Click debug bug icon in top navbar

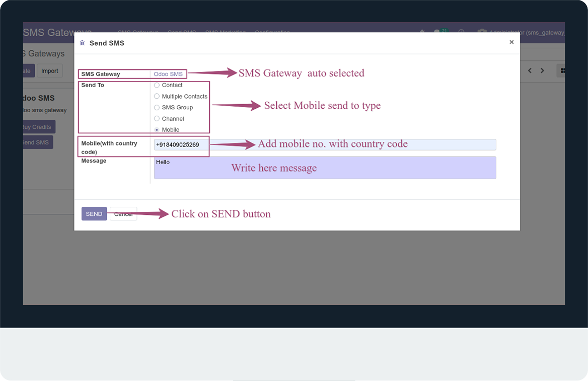click(422, 32)
